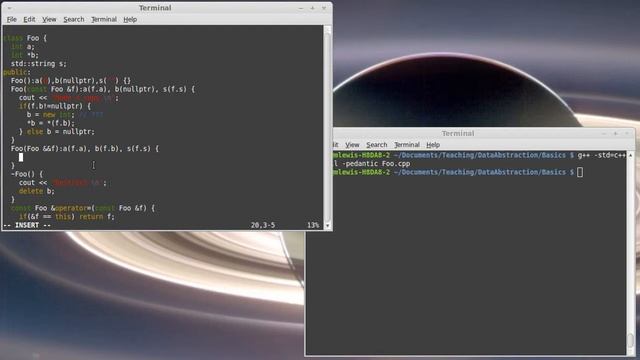Click the left Terminal vertical scrollbar track

point(327,127)
